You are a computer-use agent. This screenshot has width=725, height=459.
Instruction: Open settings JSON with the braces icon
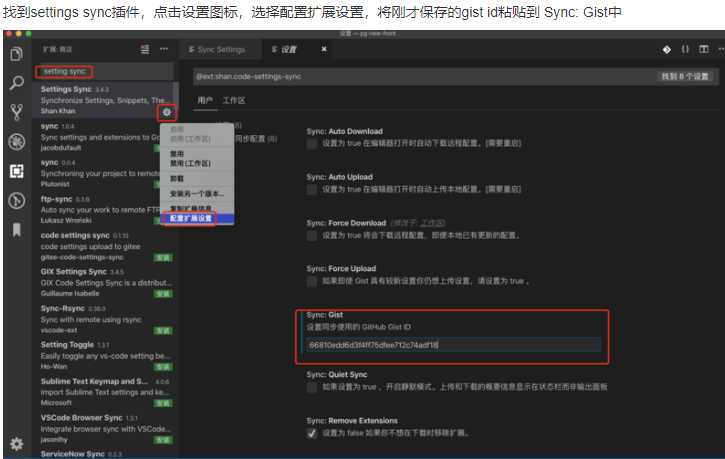coord(685,49)
